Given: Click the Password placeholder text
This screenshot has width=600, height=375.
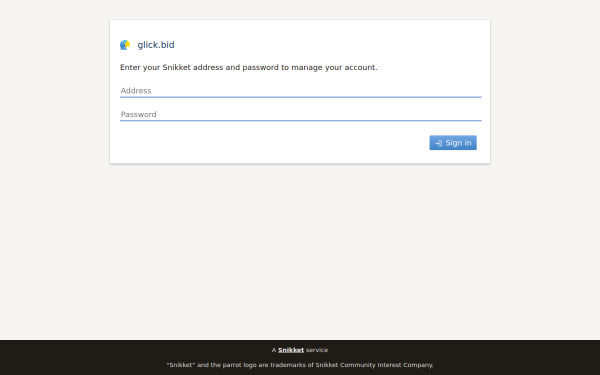Looking at the screenshot, I should click(139, 114).
